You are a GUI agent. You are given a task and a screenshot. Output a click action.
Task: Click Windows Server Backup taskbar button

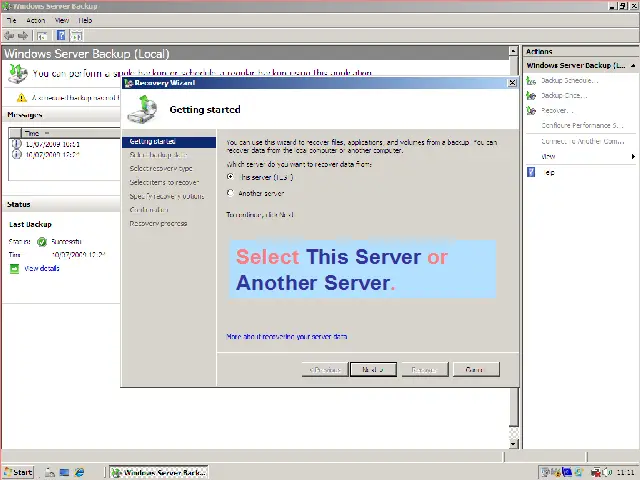point(159,472)
